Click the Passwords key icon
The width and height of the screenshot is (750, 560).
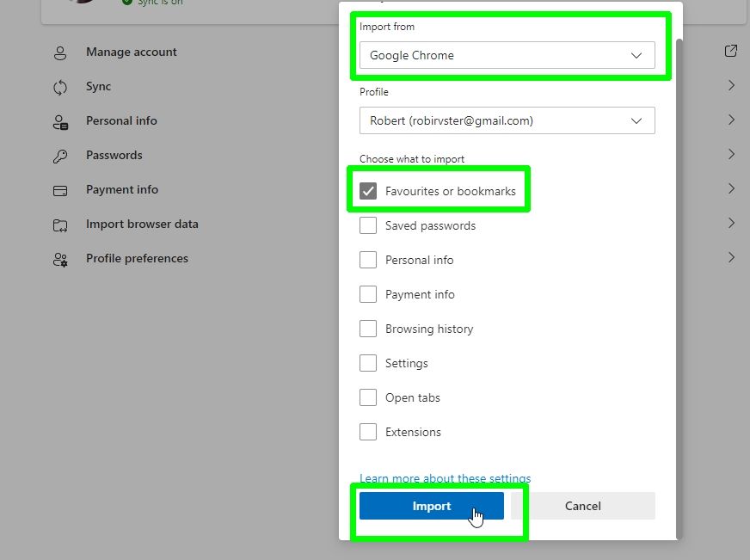(59, 155)
